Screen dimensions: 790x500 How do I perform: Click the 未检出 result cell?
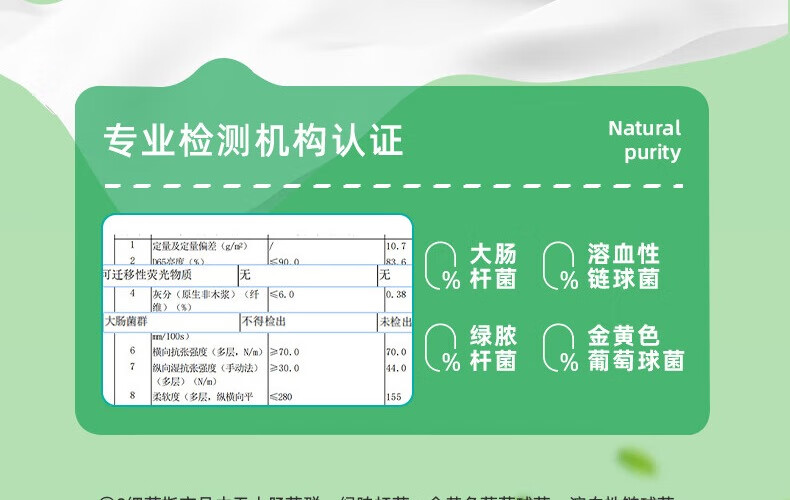394,322
